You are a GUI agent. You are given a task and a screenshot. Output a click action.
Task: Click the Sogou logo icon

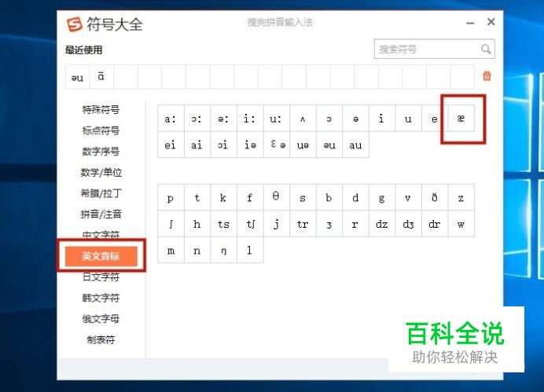(74, 24)
